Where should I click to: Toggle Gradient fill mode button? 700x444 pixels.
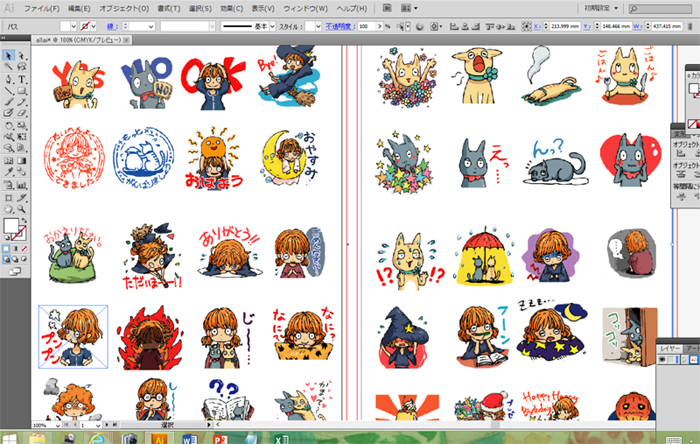15,248
